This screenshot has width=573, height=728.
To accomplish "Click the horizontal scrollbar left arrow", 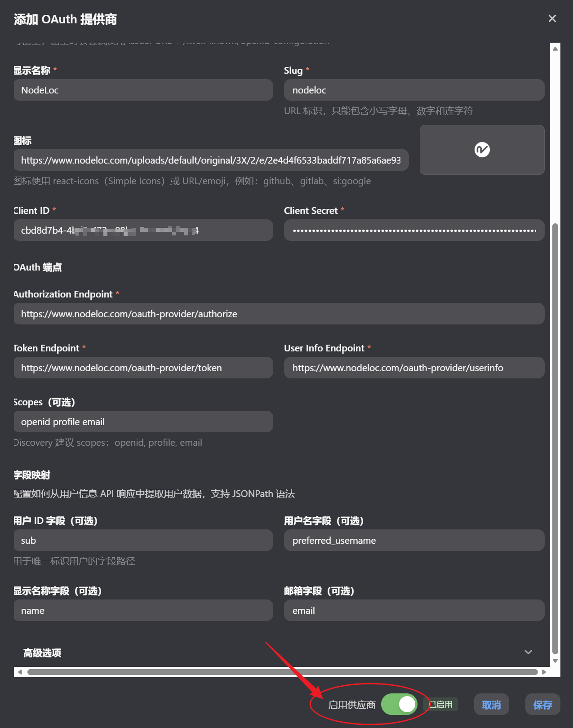I will click(x=19, y=672).
